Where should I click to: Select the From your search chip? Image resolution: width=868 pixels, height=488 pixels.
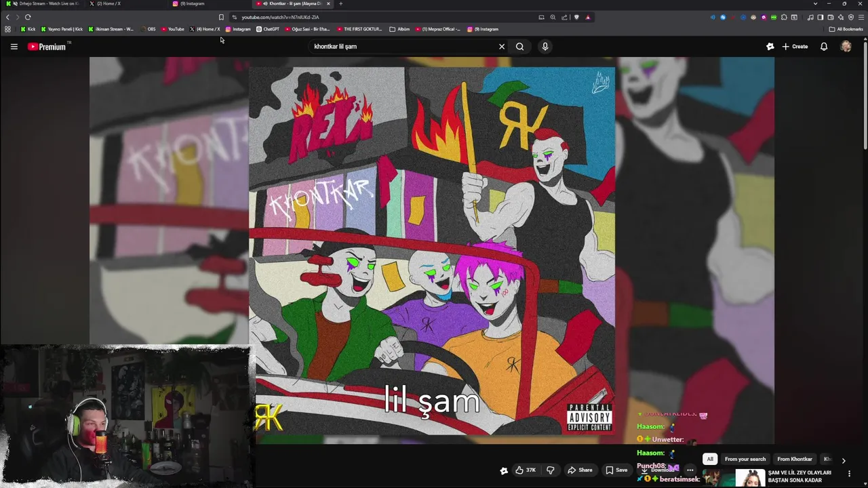745,459
